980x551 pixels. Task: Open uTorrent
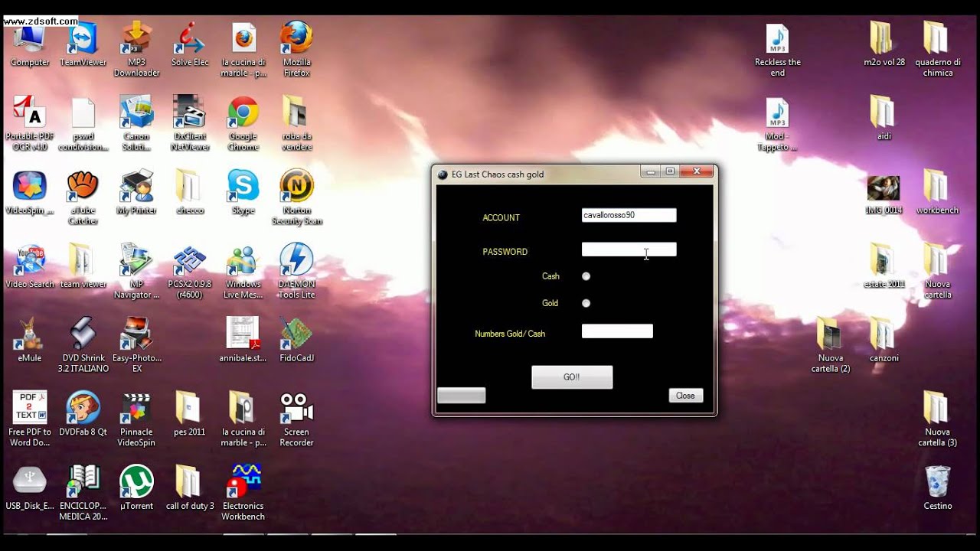pyautogui.click(x=136, y=482)
